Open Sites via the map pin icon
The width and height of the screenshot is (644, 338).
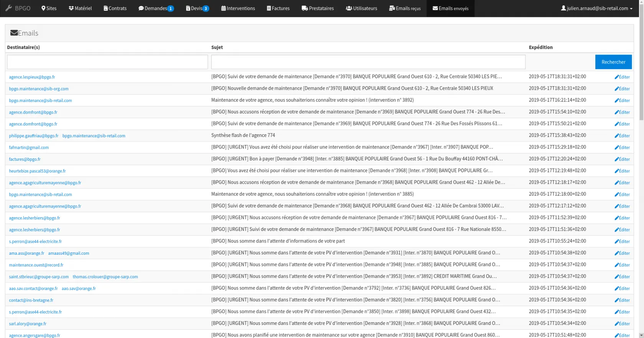click(x=44, y=8)
